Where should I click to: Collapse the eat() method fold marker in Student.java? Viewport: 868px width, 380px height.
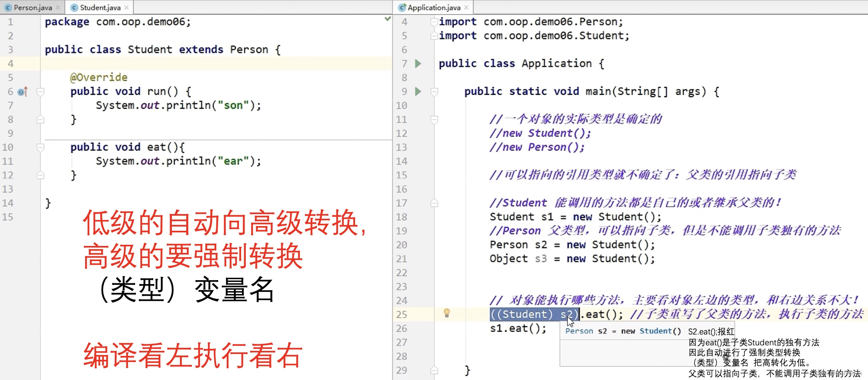[40, 147]
